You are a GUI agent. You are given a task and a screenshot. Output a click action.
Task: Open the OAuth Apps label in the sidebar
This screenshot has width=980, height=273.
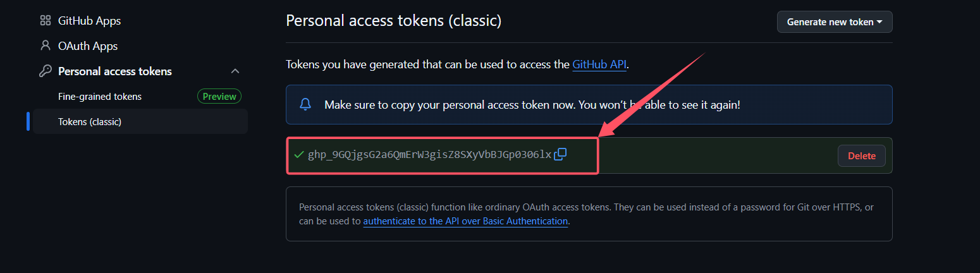point(88,46)
